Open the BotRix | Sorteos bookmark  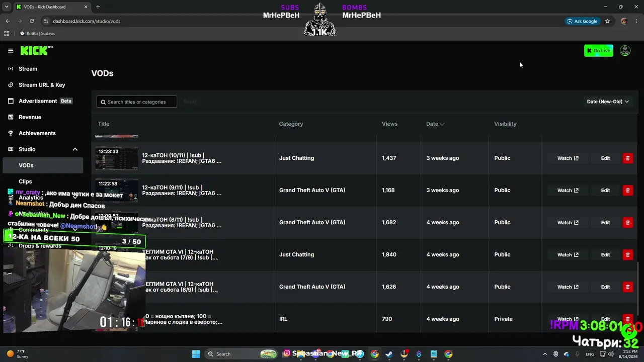[37, 34]
